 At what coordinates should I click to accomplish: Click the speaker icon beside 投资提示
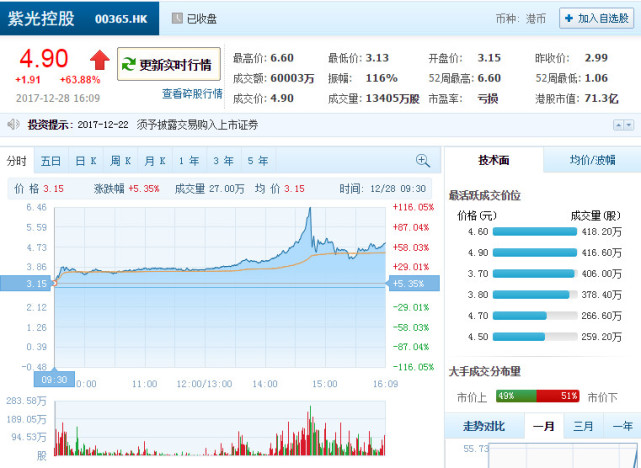(13, 124)
